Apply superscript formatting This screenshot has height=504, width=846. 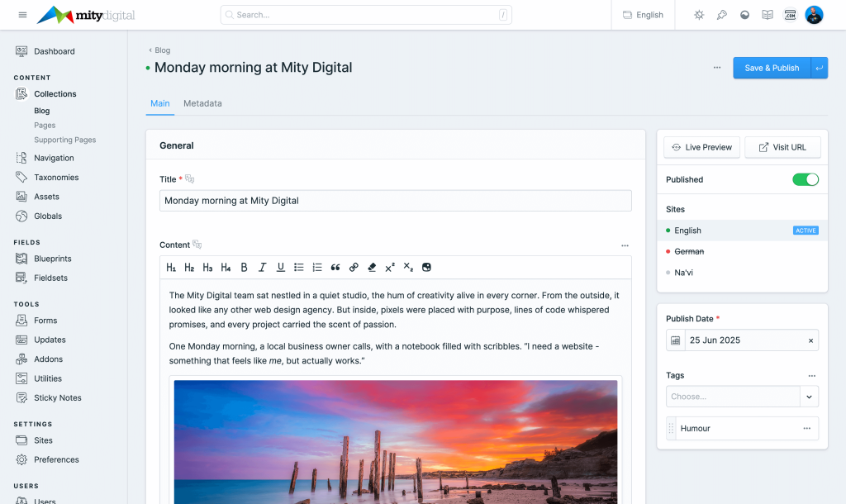tap(390, 267)
